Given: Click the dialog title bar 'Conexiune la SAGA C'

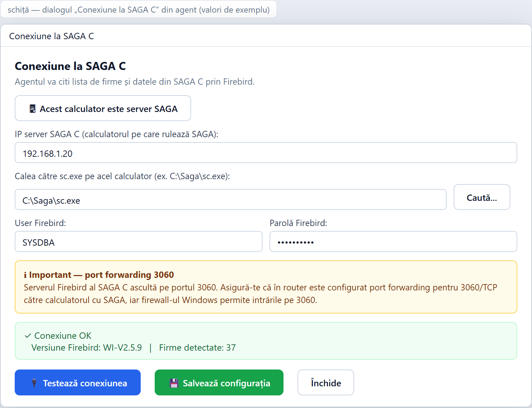Looking at the screenshot, I should pos(266,36).
